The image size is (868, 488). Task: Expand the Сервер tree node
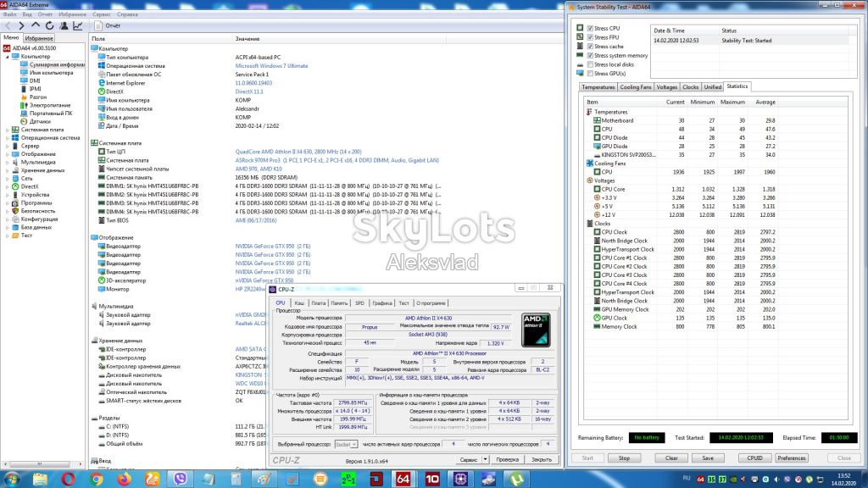pos(7,146)
